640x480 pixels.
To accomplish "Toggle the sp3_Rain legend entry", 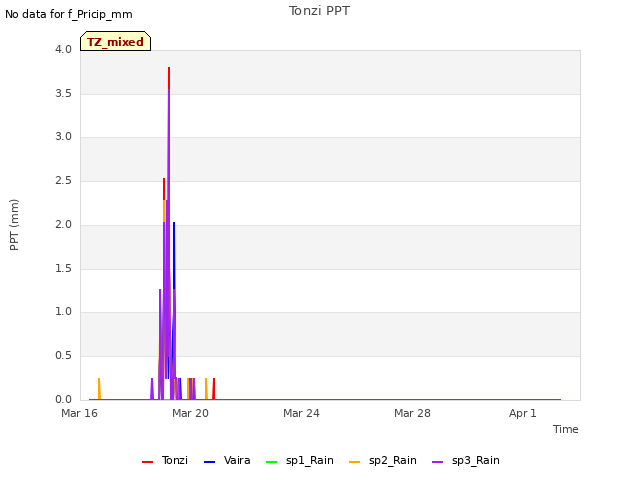I will tap(466, 460).
